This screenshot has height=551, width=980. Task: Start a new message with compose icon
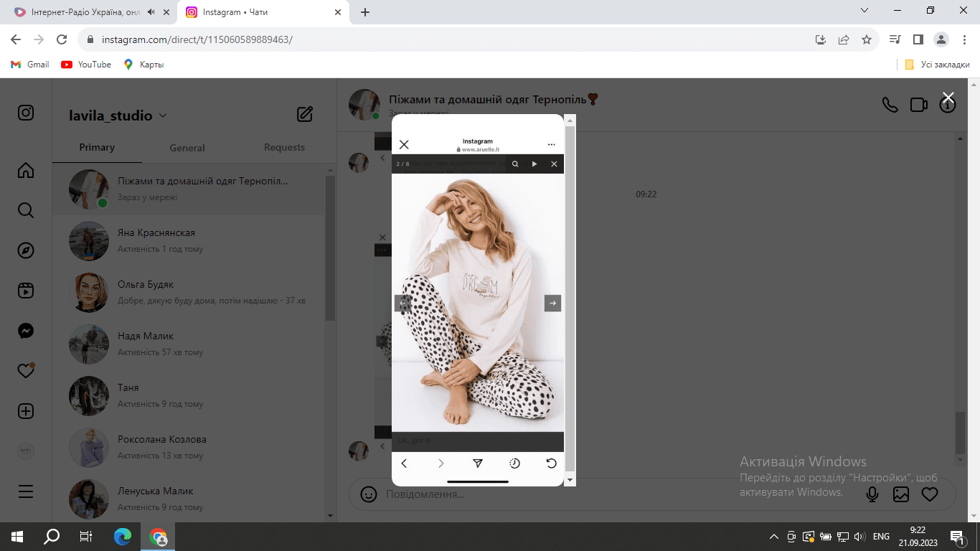point(305,114)
